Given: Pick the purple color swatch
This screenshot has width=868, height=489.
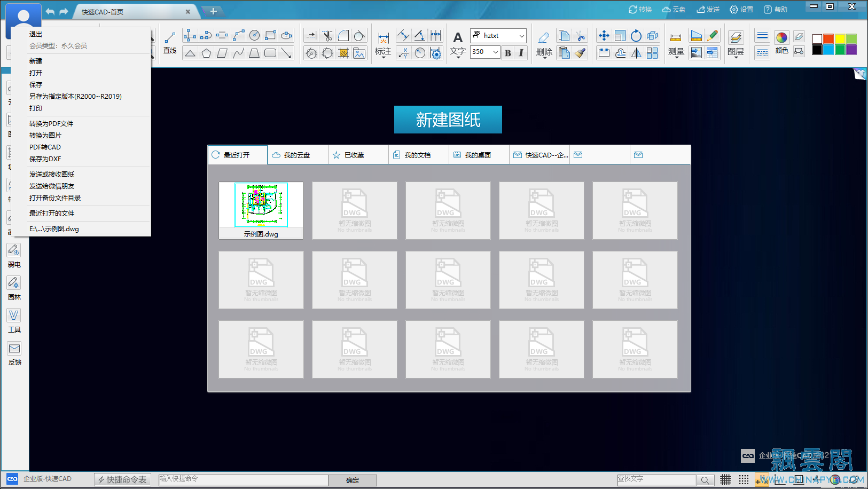Looking at the screenshot, I should [851, 50].
